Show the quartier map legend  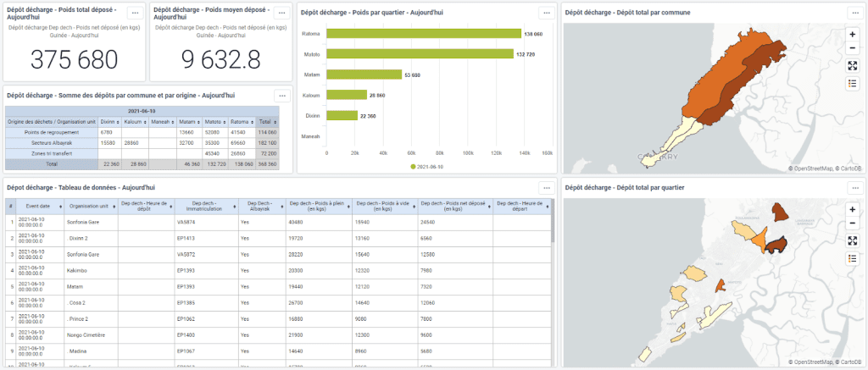(852, 257)
